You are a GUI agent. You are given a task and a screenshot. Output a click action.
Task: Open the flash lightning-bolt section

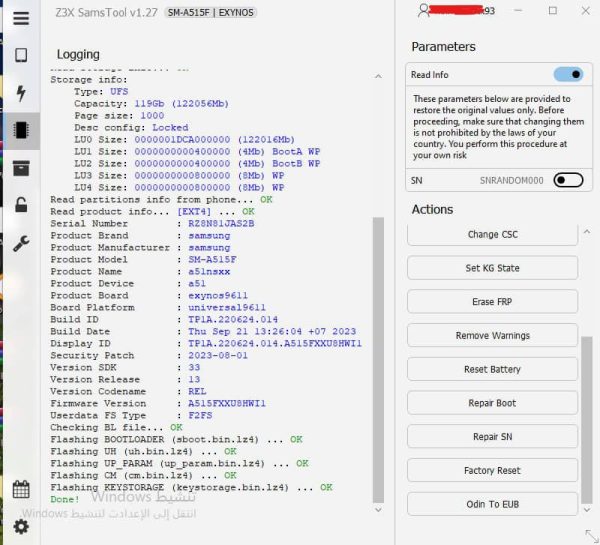point(21,93)
